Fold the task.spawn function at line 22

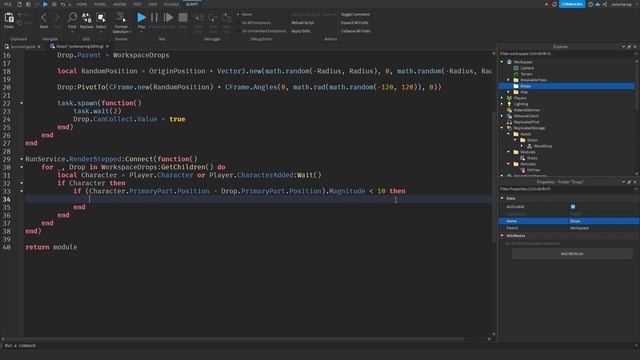[22, 103]
